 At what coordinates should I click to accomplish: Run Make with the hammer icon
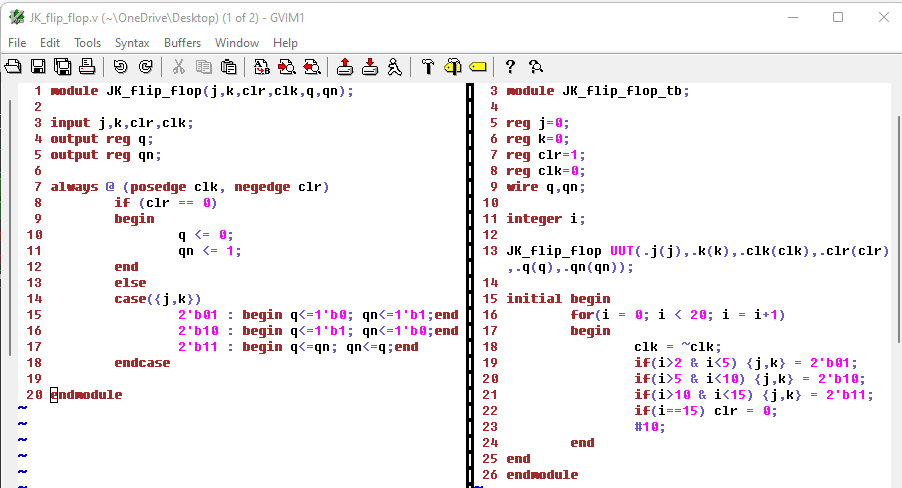[428, 67]
